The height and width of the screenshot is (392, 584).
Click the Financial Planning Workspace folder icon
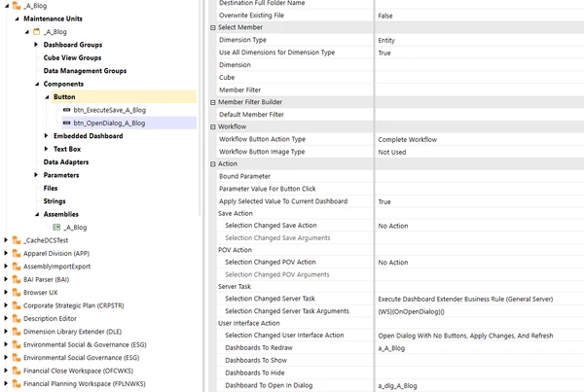click(17, 384)
